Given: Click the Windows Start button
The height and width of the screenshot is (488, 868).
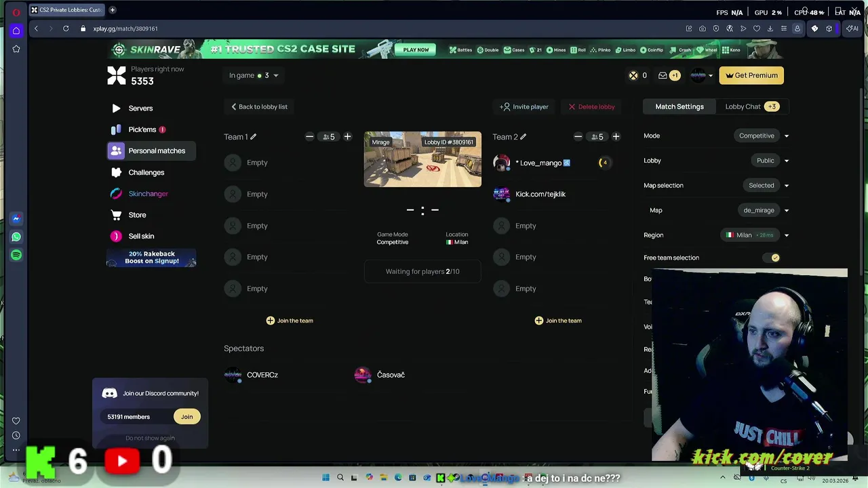Looking at the screenshot, I should tap(325, 478).
